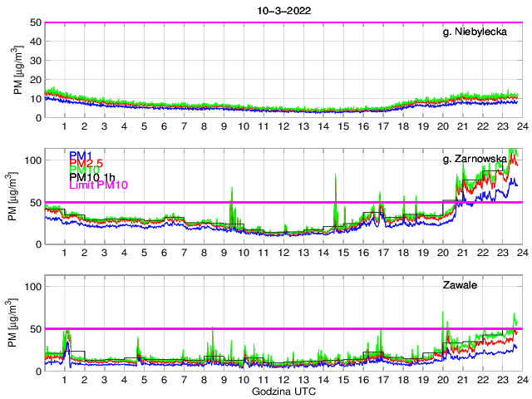Click the 40 y-tick in Niebylecka panel

[36, 42]
